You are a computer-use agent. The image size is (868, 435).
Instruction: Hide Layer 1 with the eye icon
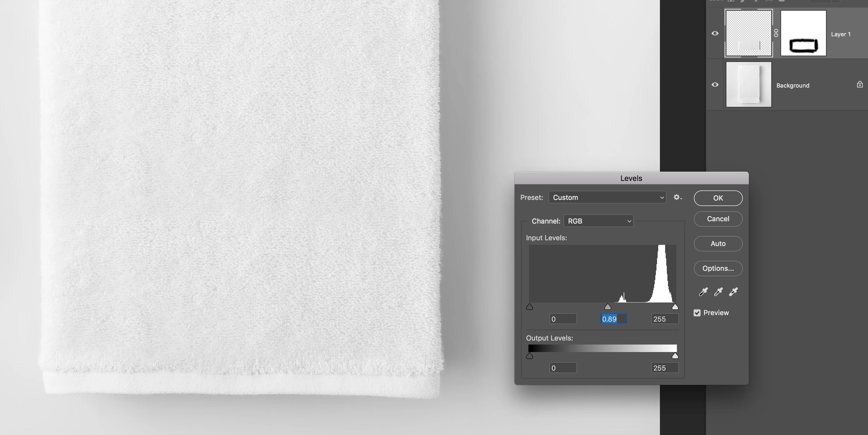(715, 33)
